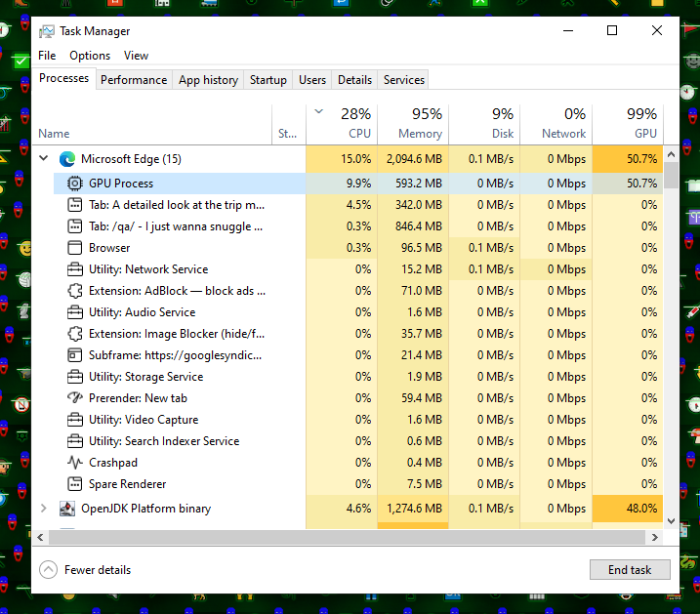Switch to the Performance tab

click(x=134, y=79)
